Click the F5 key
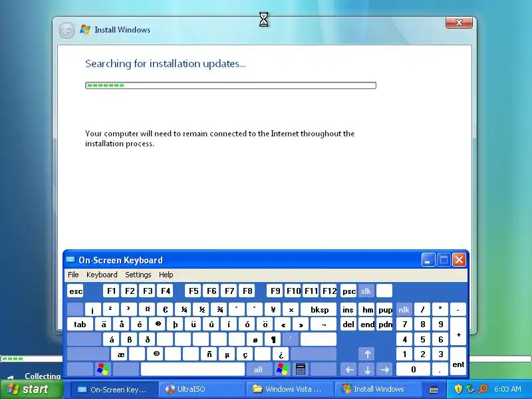Screen dimensions: 532x399 coord(194,291)
